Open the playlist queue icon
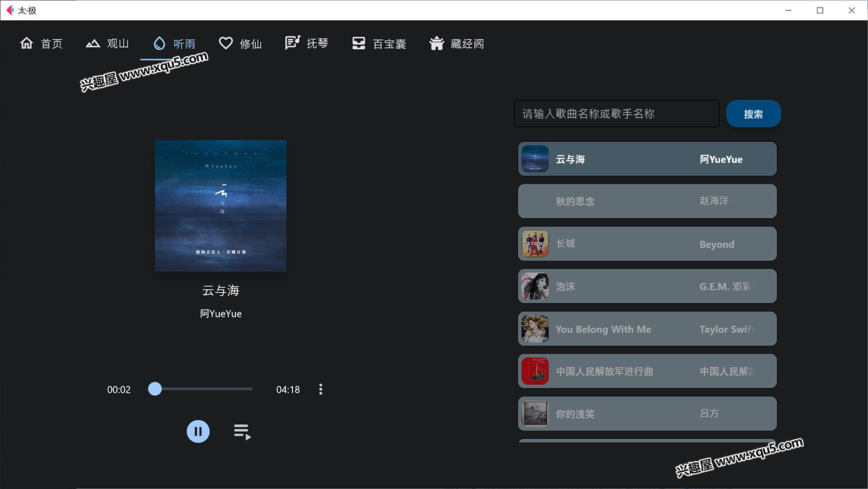The image size is (868, 489). 242,432
